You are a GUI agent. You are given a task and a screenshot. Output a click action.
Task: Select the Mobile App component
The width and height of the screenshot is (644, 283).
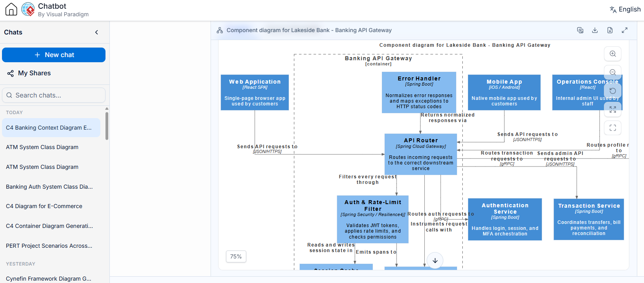click(504, 92)
